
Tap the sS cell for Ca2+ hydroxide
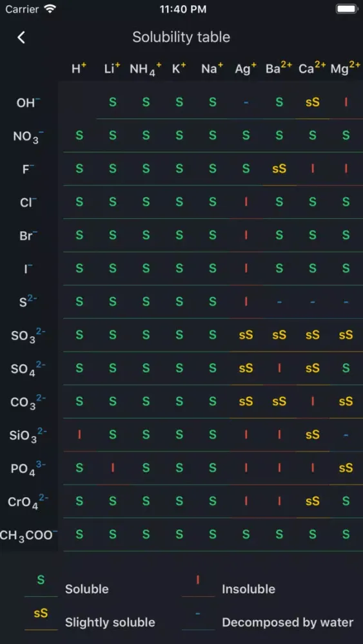click(x=312, y=102)
